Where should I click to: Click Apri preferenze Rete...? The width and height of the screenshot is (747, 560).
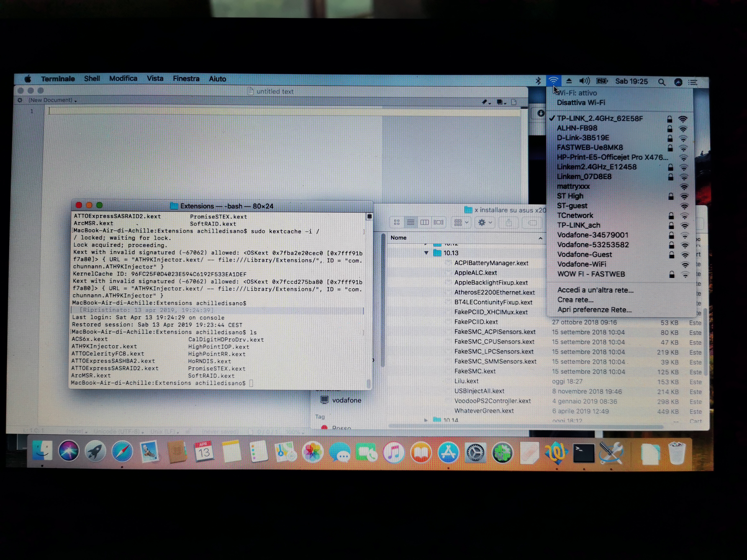(594, 309)
